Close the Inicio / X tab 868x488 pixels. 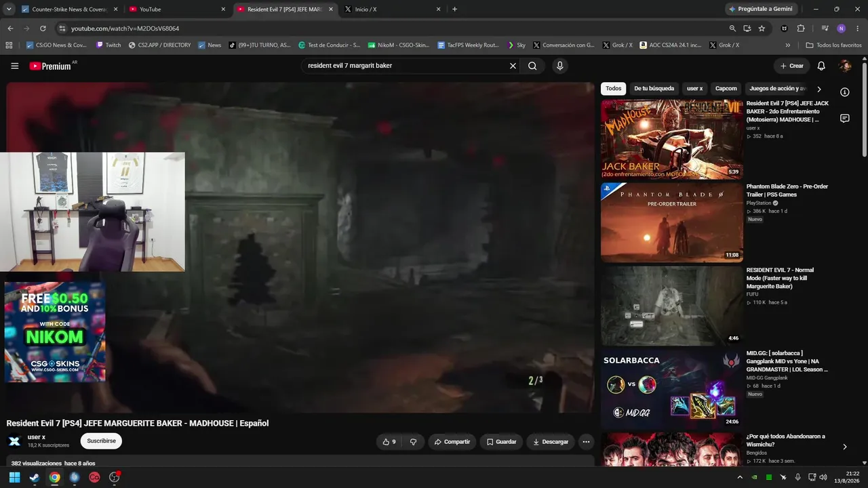pyautogui.click(x=438, y=9)
